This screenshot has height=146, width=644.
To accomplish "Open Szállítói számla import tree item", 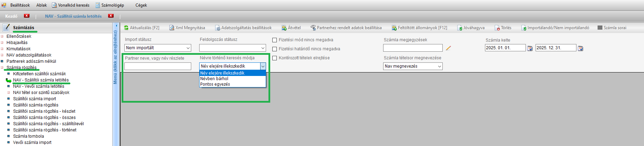I will coord(34,99).
